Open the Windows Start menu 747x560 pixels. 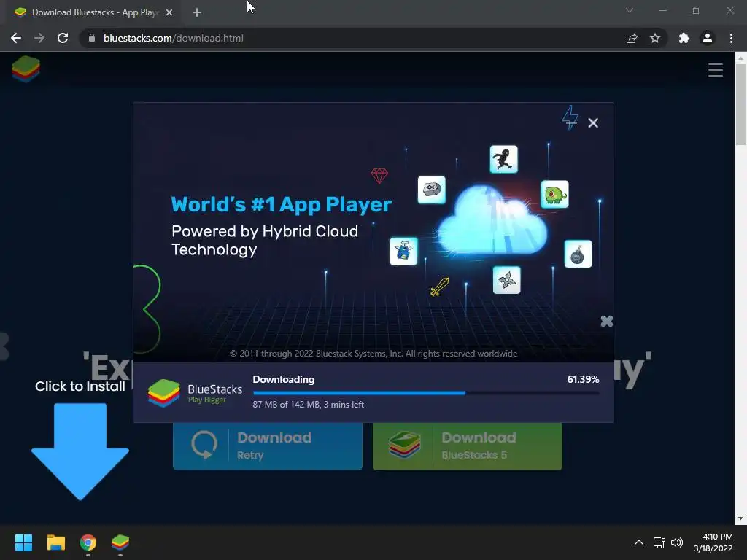click(x=23, y=542)
